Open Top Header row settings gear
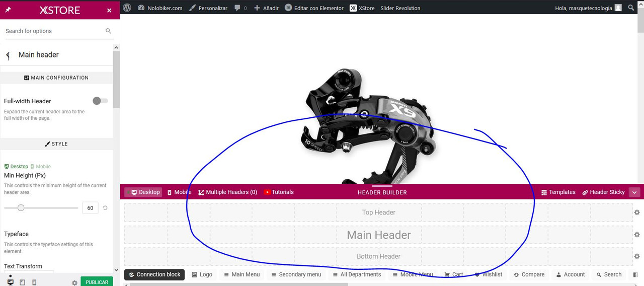The height and width of the screenshot is (286, 644). (637, 212)
